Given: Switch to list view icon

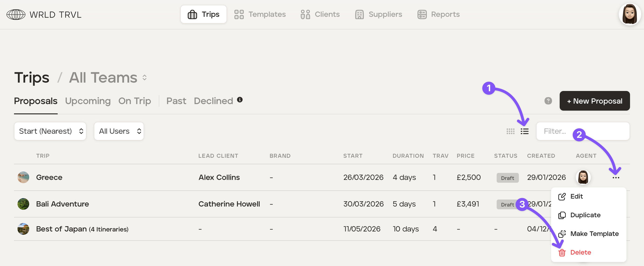Looking at the screenshot, I should coord(524,131).
